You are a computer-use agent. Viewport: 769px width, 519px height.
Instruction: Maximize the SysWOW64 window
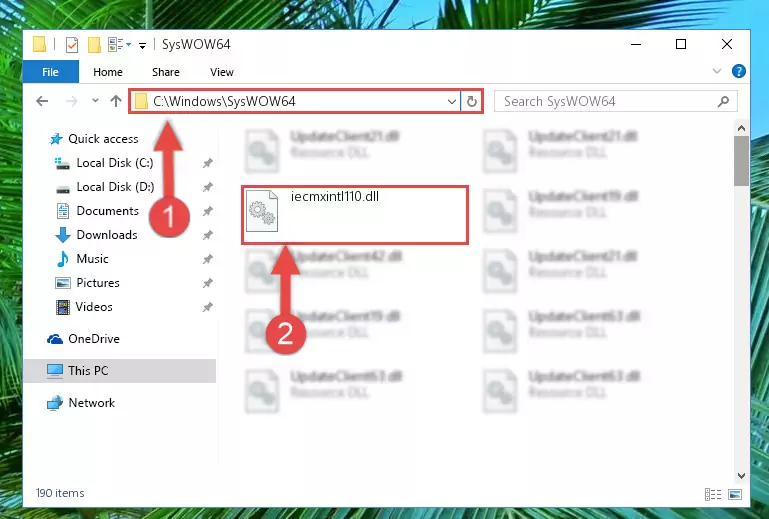click(x=681, y=44)
